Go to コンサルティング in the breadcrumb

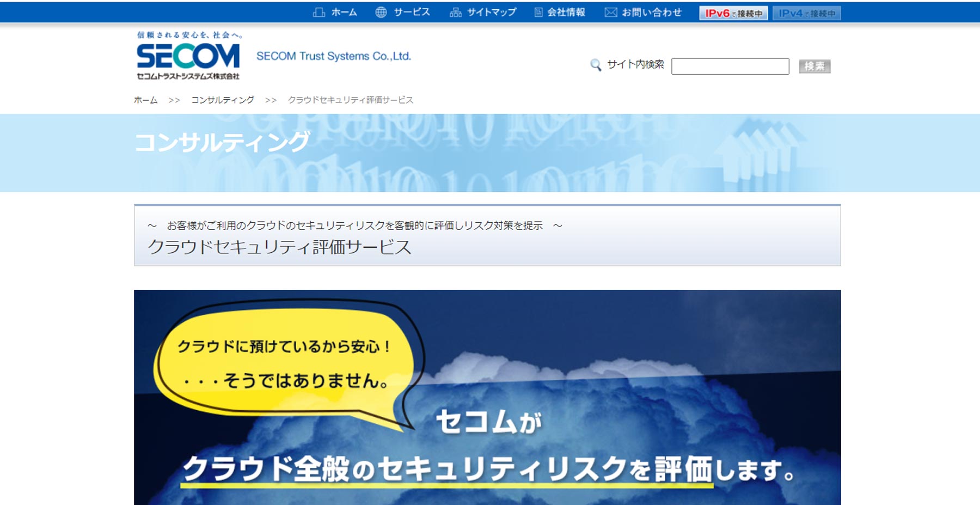[223, 100]
